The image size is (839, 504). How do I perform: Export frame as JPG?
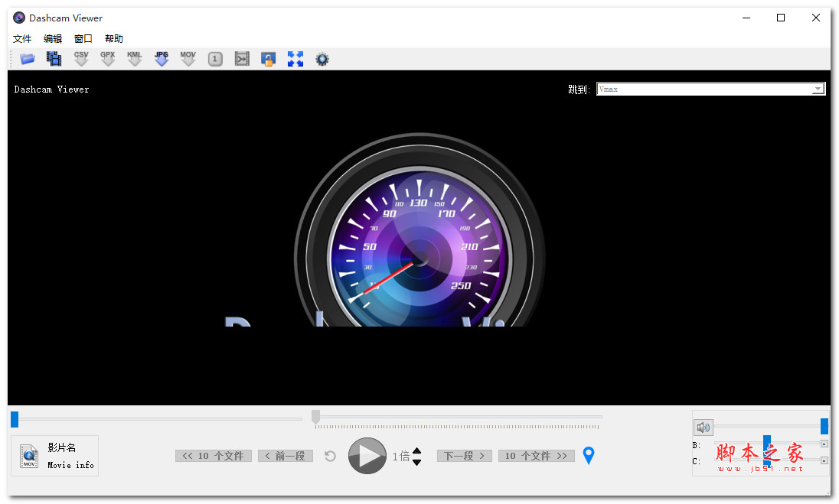(x=161, y=58)
